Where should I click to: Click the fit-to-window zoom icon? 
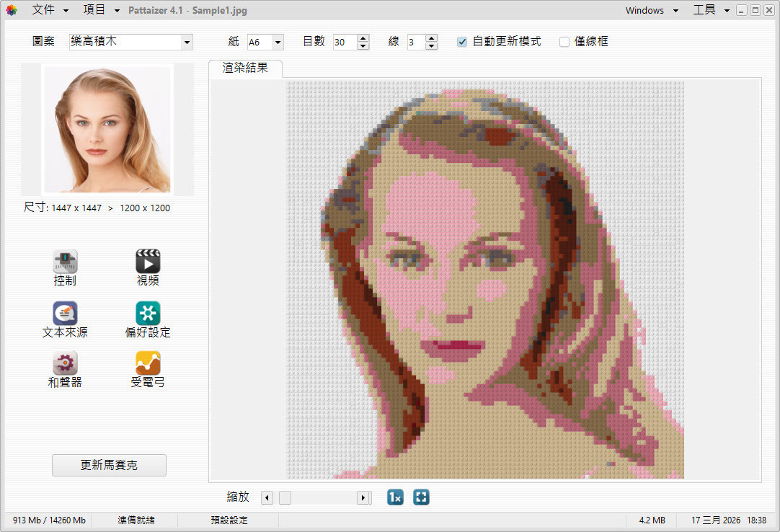[421, 497]
